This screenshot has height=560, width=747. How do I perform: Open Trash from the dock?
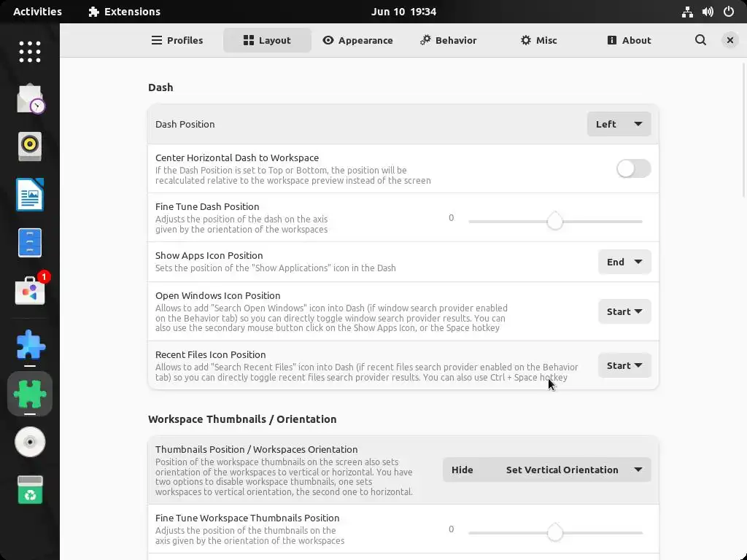coord(30,490)
